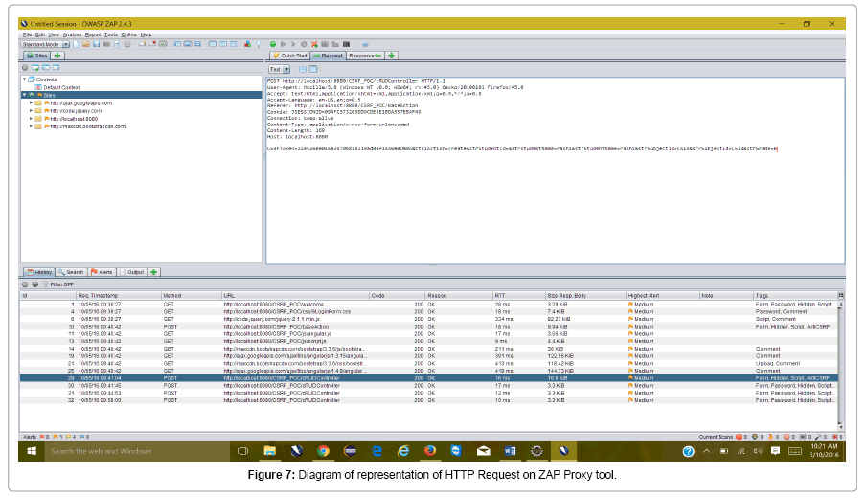Select history row id 32 POST request
The image size is (868, 499).
coord(429,400)
